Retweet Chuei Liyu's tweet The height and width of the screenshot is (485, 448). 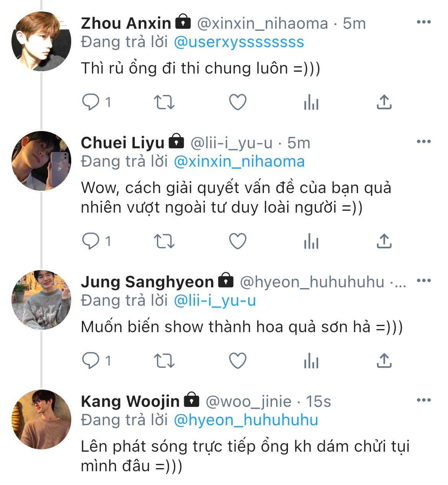164,241
